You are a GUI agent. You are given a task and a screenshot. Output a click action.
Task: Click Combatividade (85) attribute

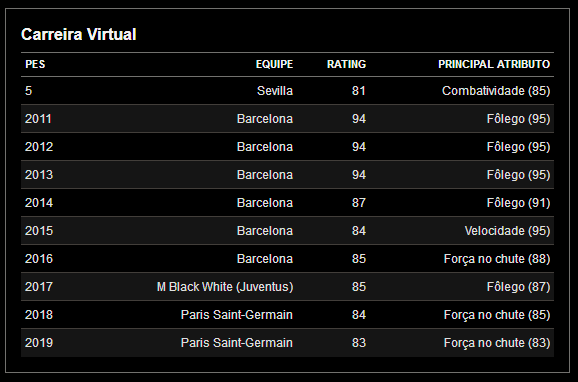click(496, 91)
